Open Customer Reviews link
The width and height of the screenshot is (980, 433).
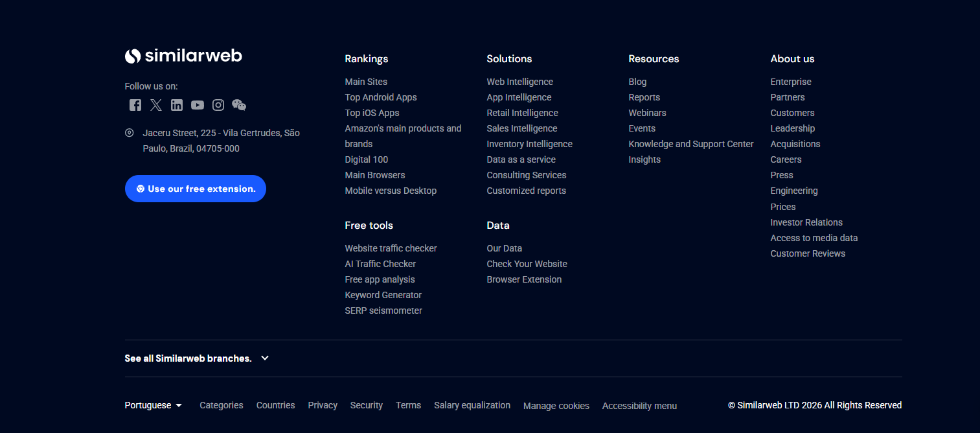(808, 253)
